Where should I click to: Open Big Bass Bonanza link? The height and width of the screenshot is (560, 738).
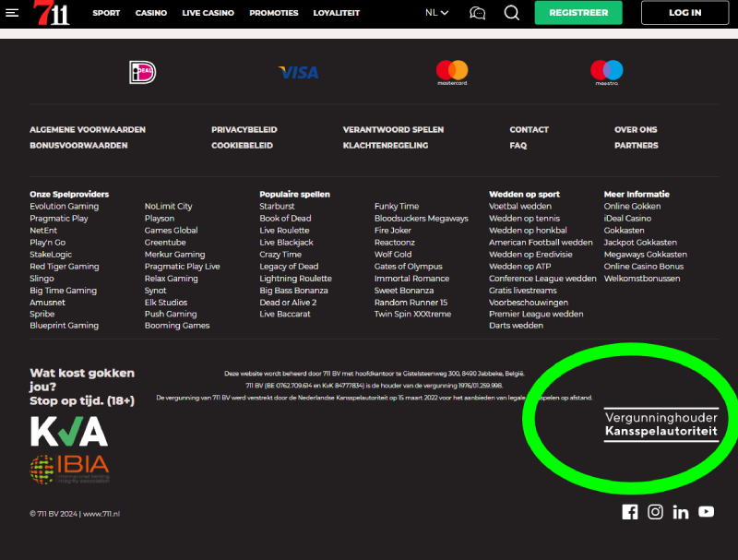(x=293, y=291)
